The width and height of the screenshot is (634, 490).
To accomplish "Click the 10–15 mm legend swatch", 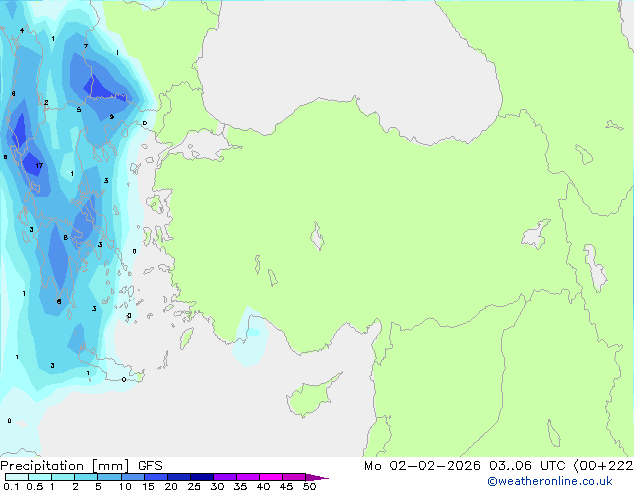I will 133,477.
